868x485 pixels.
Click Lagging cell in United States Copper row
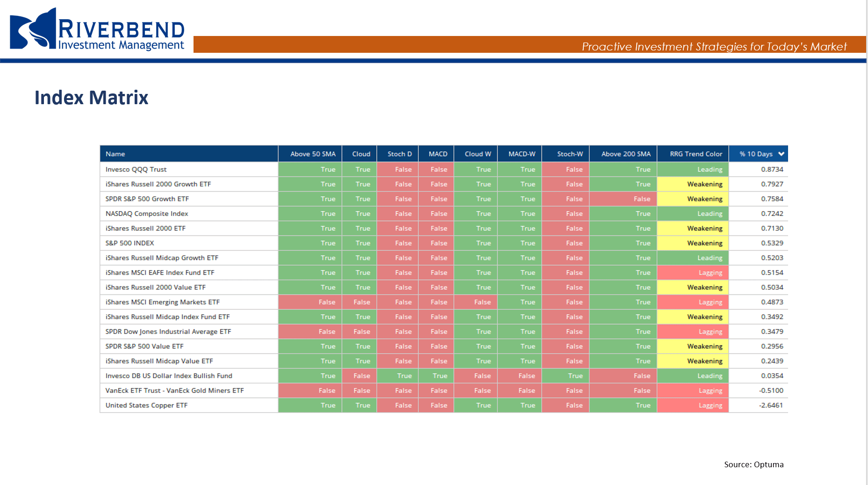693,405
